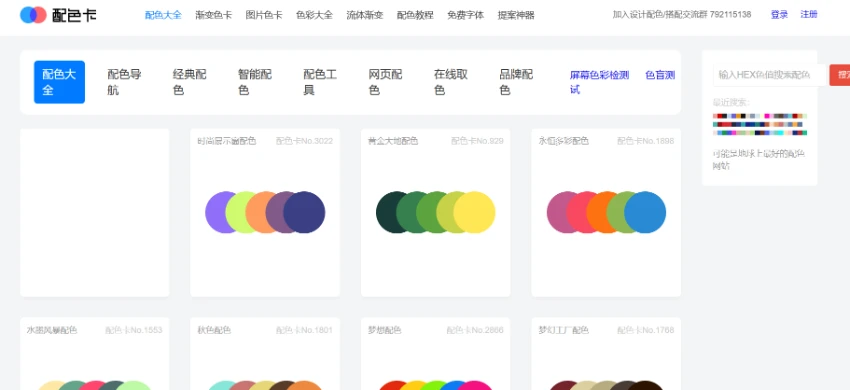850x390 pixels.
Task: Click 配色卡No.3022 label
Action: (304, 141)
